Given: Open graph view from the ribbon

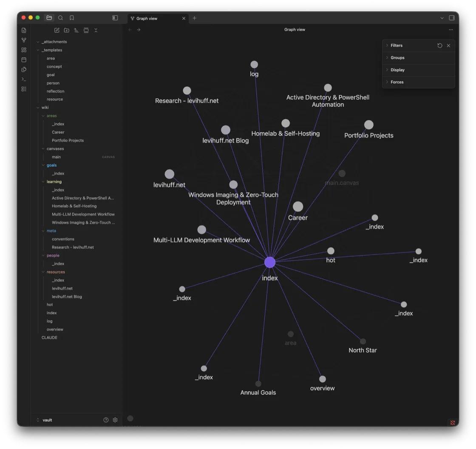Looking at the screenshot, I should 24,40.
